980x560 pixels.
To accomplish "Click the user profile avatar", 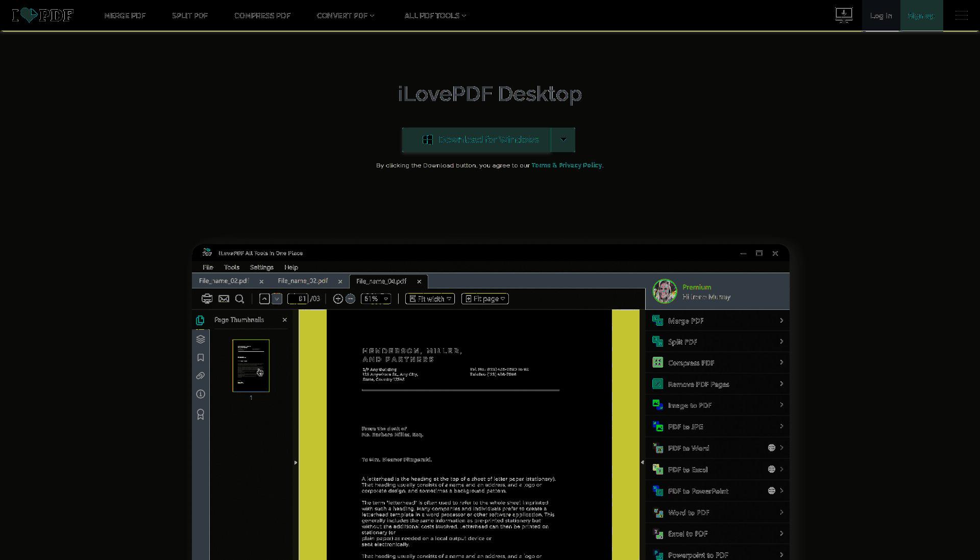I will pyautogui.click(x=665, y=291).
